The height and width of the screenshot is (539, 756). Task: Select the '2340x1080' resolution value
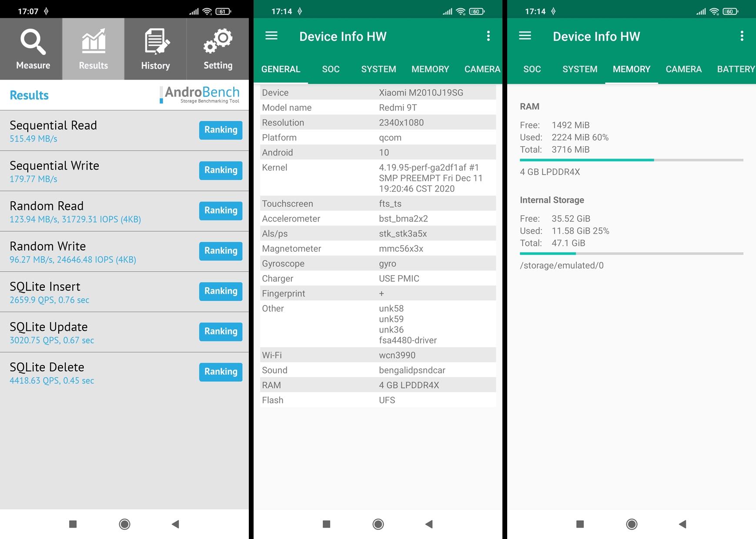click(x=401, y=123)
